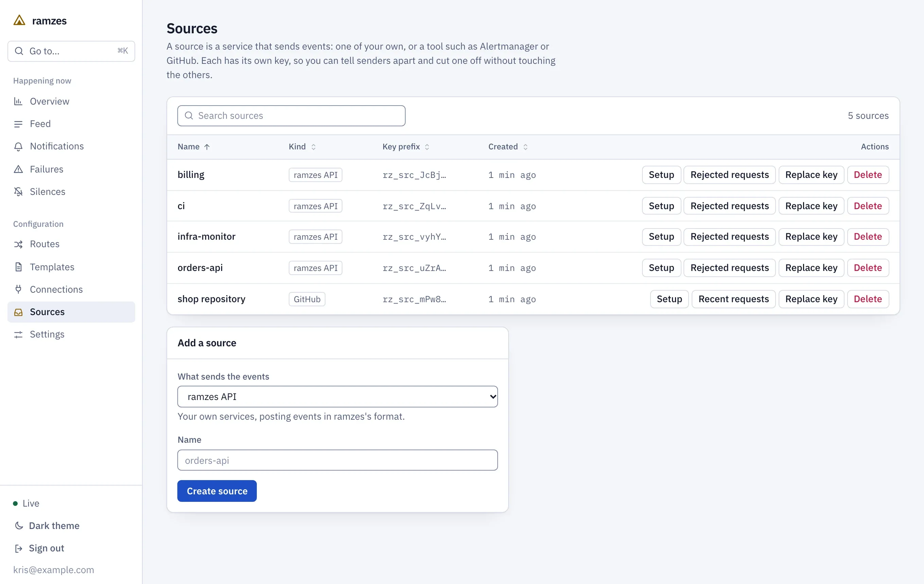
Task: Click the Sources inbox icon in sidebar
Action: (x=18, y=312)
